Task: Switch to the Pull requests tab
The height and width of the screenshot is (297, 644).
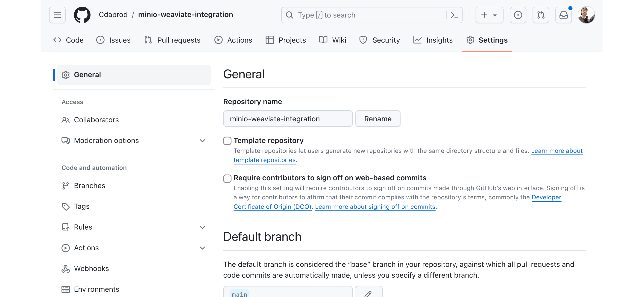Action: pyautogui.click(x=173, y=40)
